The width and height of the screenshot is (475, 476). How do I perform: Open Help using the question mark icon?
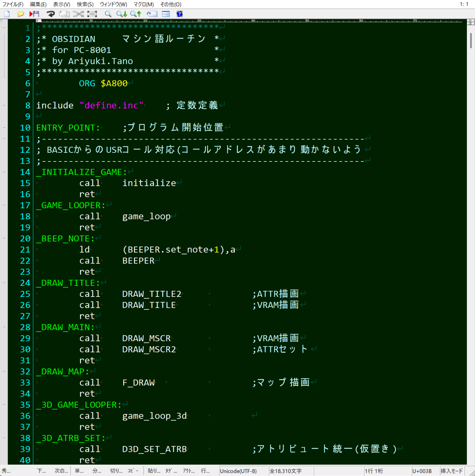[x=180, y=14]
